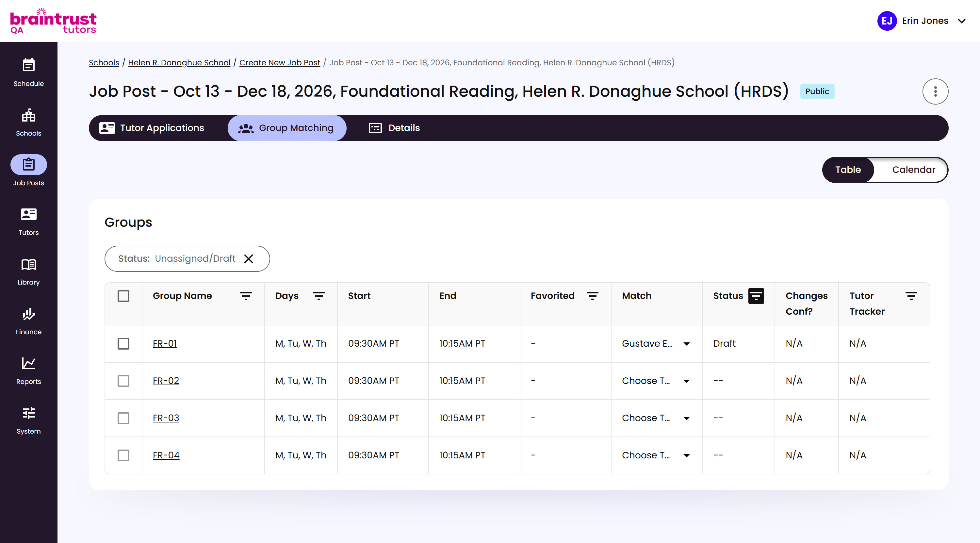The width and height of the screenshot is (980, 543).
Task: Click the EJ user avatar
Action: click(x=887, y=21)
